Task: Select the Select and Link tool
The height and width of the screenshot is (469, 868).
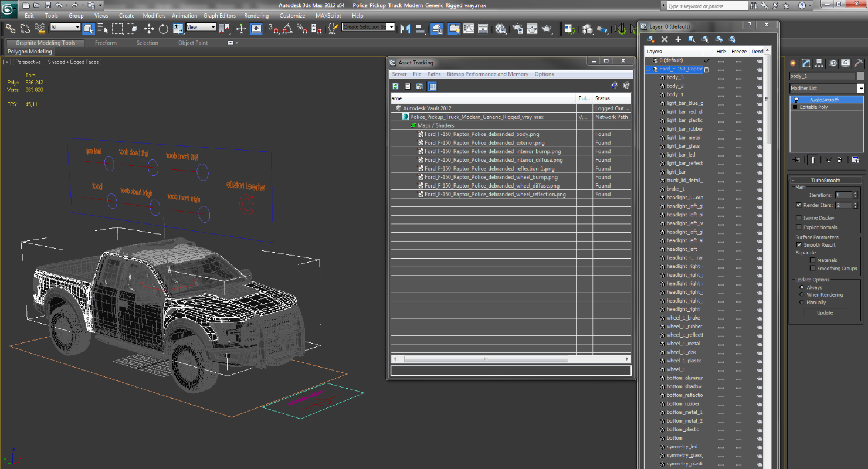Action: (x=10, y=28)
